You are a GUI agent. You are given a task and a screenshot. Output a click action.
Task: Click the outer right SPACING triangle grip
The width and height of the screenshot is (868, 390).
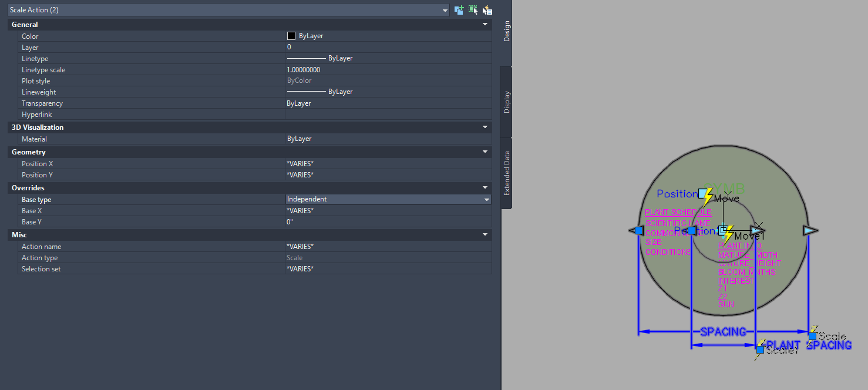tap(810, 231)
